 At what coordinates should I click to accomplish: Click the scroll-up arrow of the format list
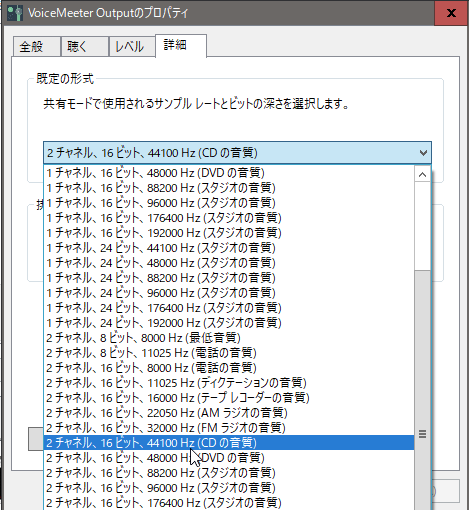[423, 174]
